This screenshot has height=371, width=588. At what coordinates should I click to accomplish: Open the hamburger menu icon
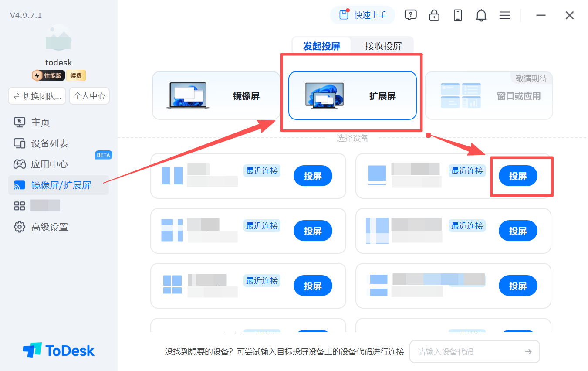(x=505, y=15)
